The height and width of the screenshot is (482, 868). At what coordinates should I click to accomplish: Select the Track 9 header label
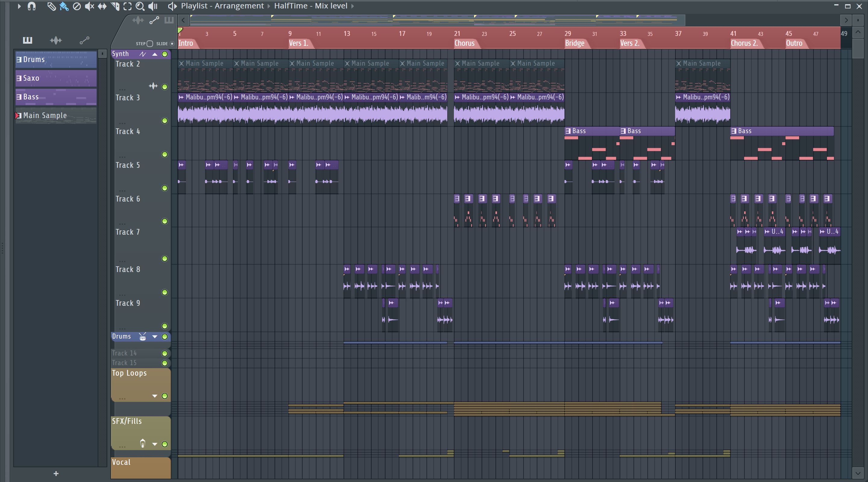coord(128,303)
